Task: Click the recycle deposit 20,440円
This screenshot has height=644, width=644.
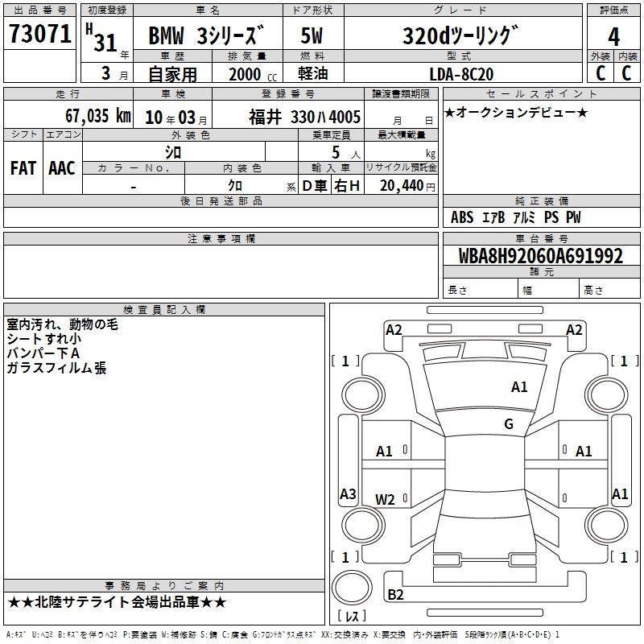Action: click(x=407, y=186)
